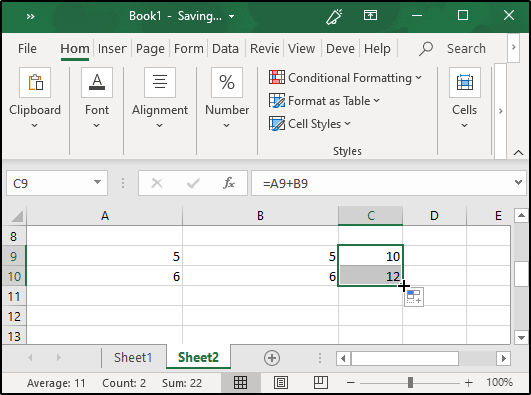Click vertical scrollbar up arrow
The image size is (531, 395).
[521, 215]
